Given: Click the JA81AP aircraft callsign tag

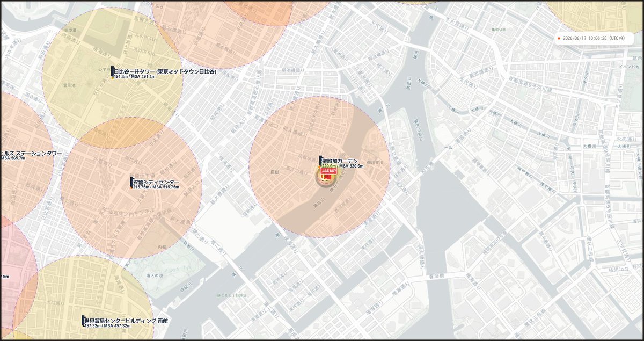Looking at the screenshot, I should [x=328, y=171].
